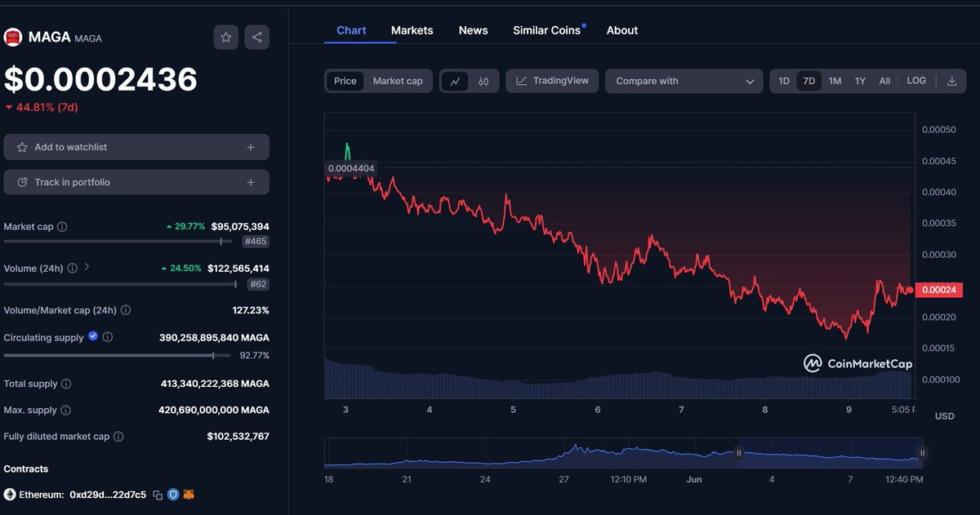Click the Circulating supply info icon
The width and height of the screenshot is (980, 515).
108,337
